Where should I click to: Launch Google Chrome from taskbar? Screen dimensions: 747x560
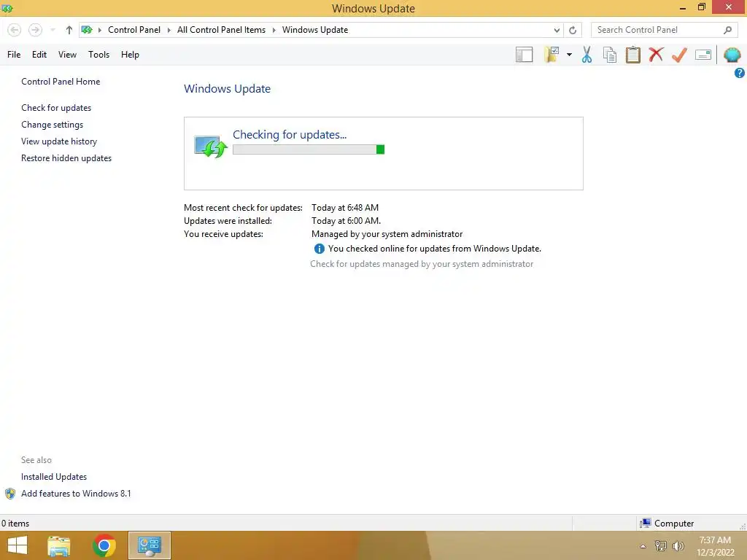pyautogui.click(x=104, y=545)
